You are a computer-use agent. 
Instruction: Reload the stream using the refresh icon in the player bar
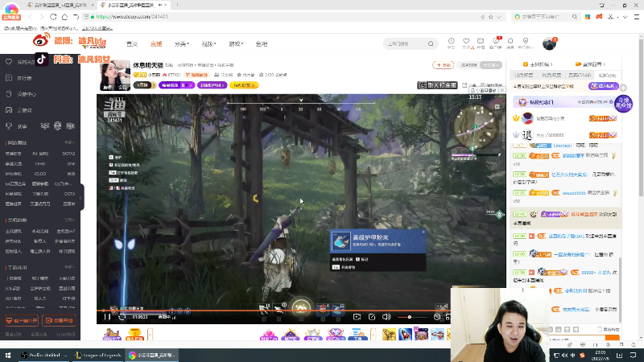coord(122,317)
